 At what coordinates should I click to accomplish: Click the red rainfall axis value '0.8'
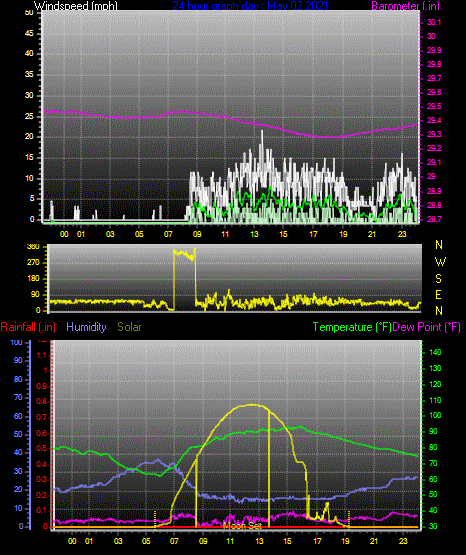click(x=42, y=401)
